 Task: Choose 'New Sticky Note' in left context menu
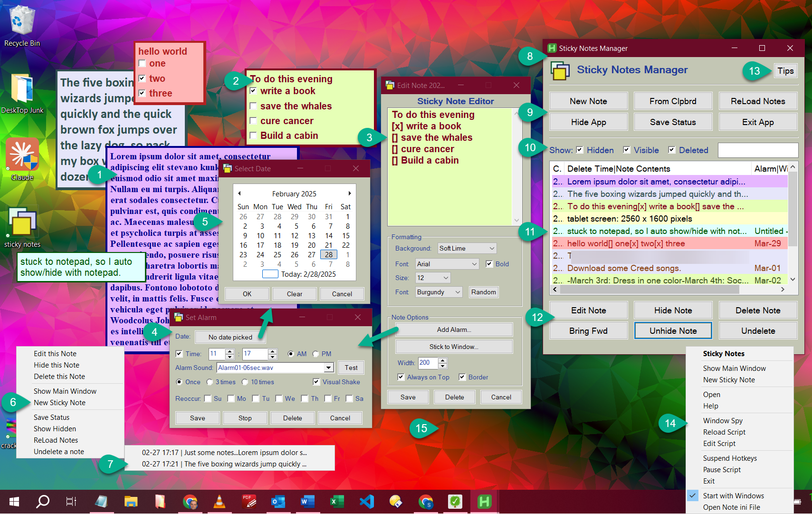tap(59, 403)
